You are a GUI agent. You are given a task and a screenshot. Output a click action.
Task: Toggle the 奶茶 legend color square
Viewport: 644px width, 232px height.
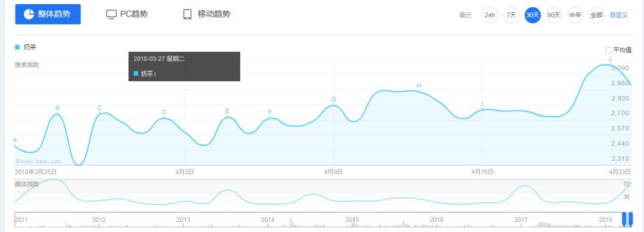[x=17, y=47]
